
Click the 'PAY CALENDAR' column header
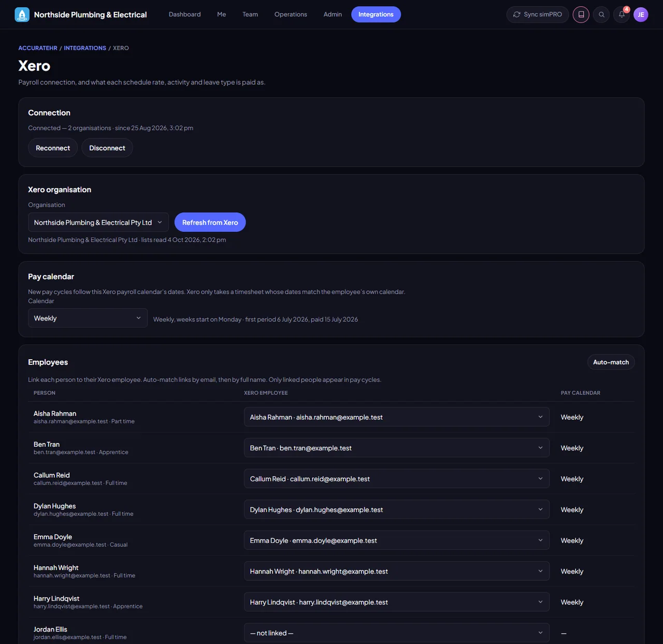[x=581, y=393]
